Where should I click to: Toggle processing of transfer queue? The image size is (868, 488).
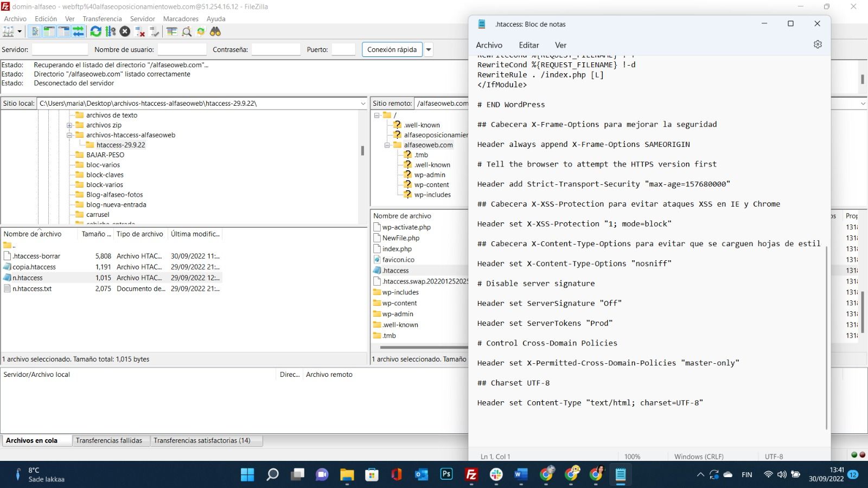pos(110,31)
